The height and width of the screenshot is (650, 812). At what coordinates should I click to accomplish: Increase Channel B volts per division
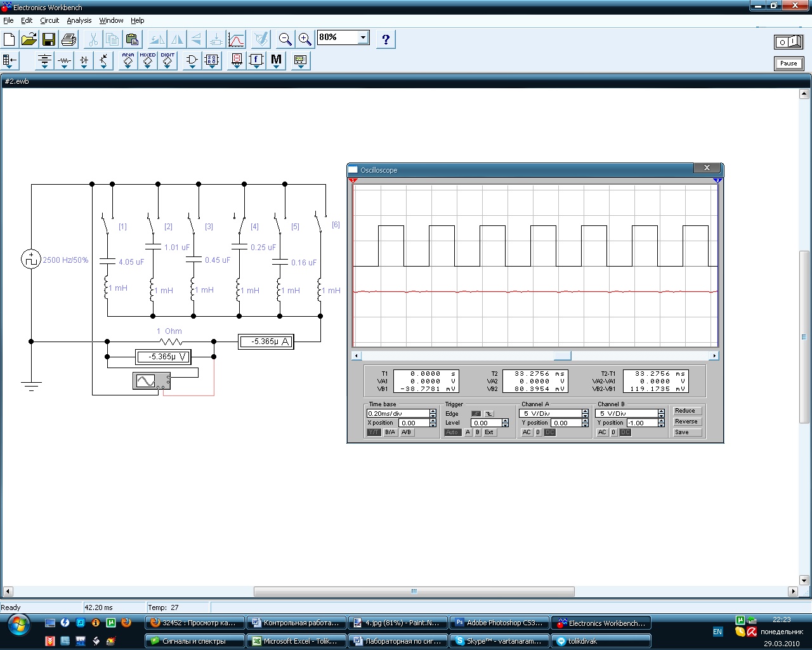661,411
